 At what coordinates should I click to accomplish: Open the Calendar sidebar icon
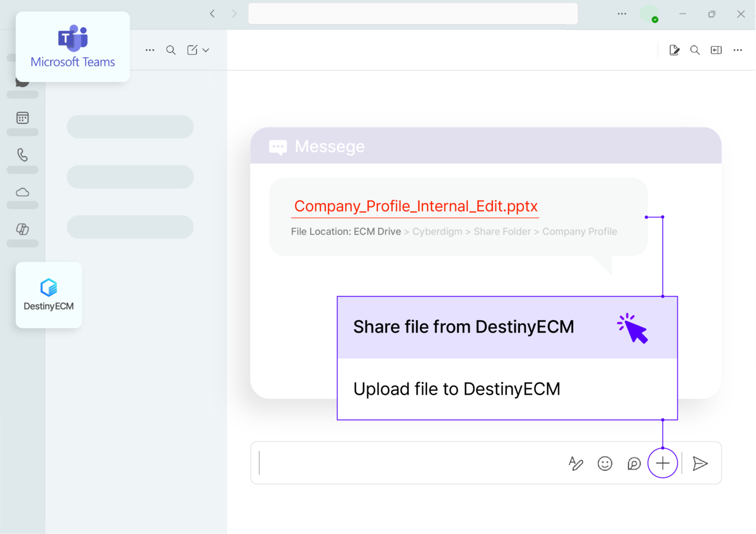click(22, 118)
